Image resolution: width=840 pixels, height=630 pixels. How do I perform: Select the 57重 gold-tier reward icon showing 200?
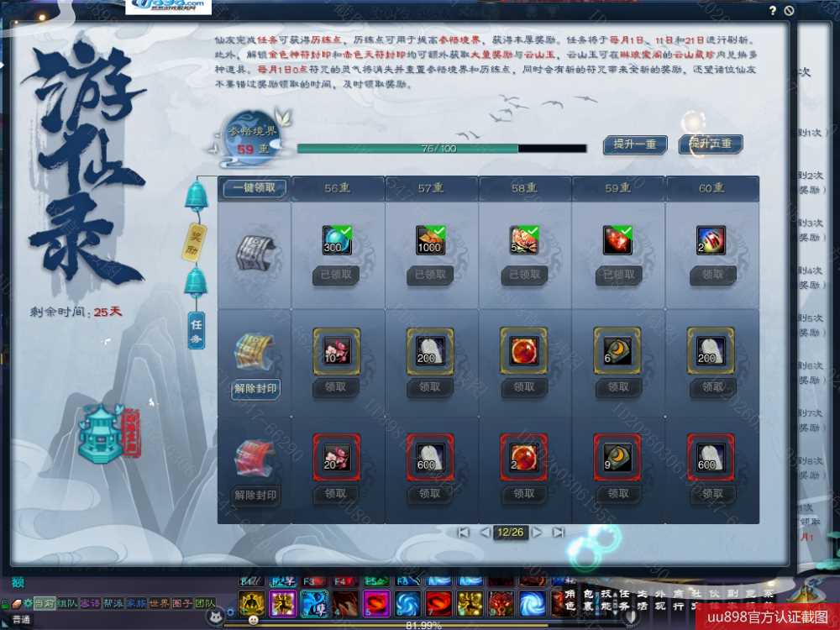click(431, 346)
